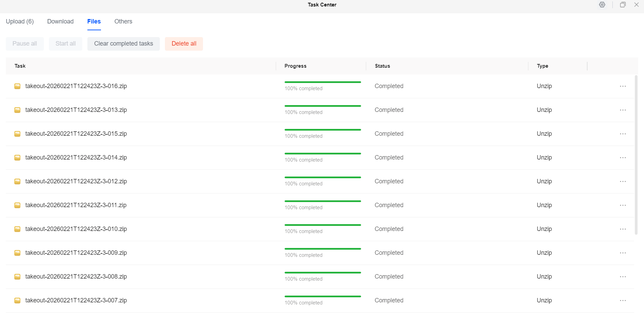The width and height of the screenshot is (644, 316).
Task: Select task takeout-20260221T122423Z-3-008.zip
Action: (76, 277)
